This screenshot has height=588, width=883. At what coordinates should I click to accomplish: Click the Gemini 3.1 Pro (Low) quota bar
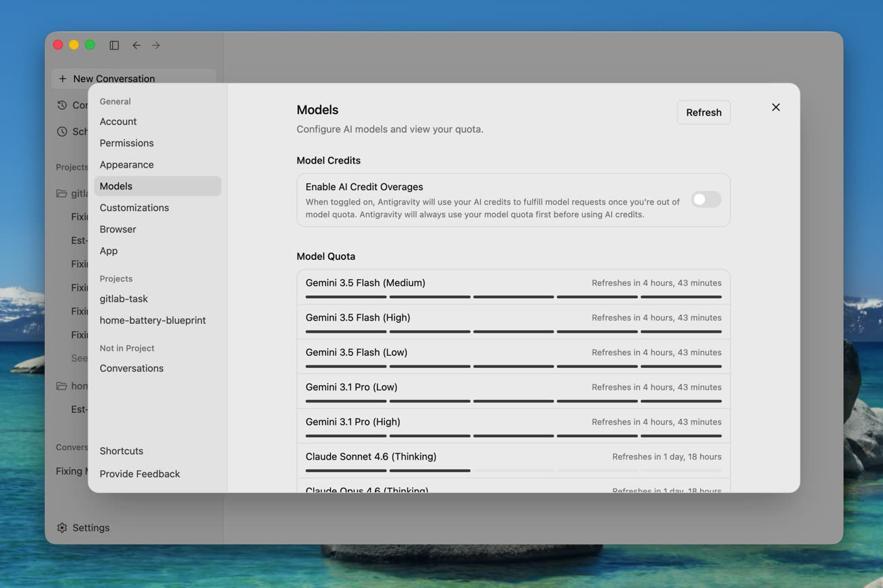[513, 401]
